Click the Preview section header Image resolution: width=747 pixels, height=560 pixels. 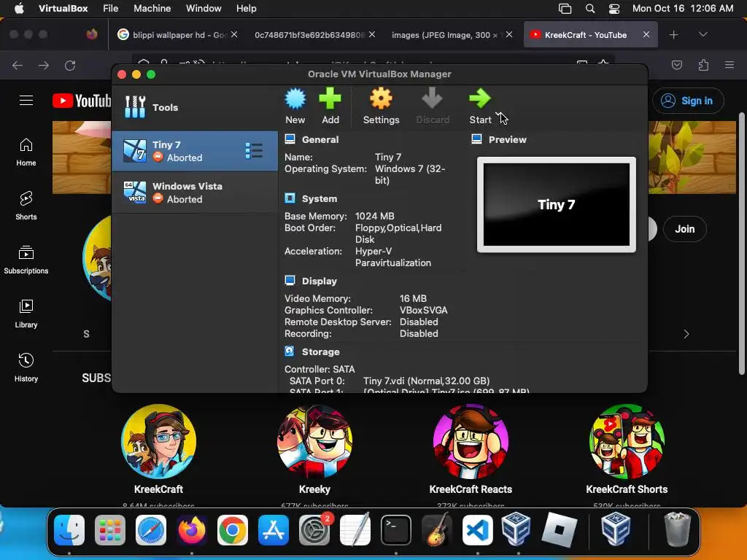pyautogui.click(x=508, y=139)
